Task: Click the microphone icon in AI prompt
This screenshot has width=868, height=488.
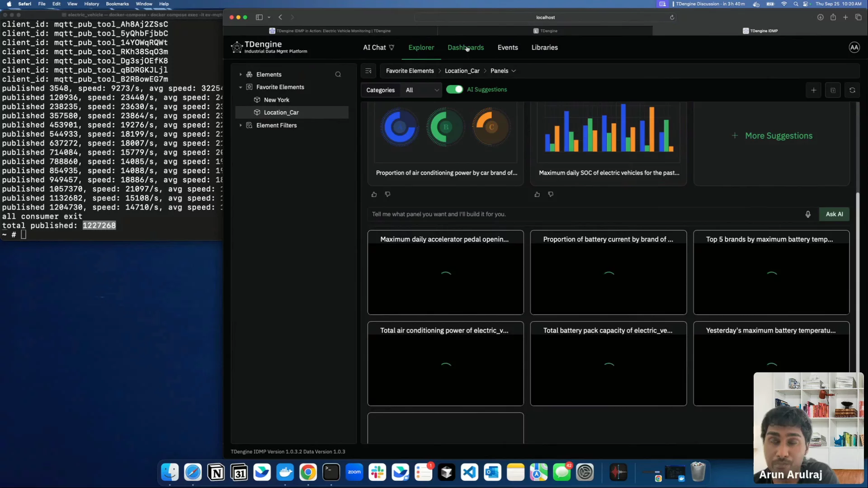Action: (808, 214)
